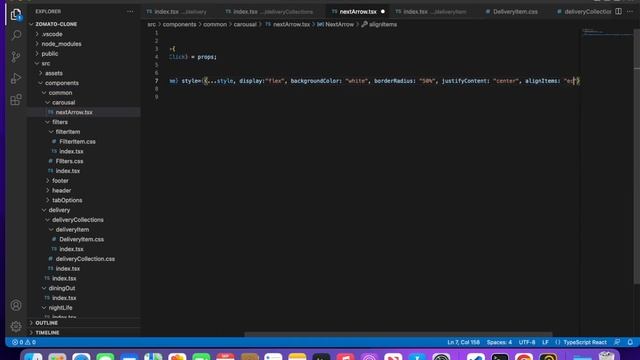The height and width of the screenshot is (360, 640).
Task: Click the CSS icon of DeliveryItem.css in tree
Action: point(54,239)
